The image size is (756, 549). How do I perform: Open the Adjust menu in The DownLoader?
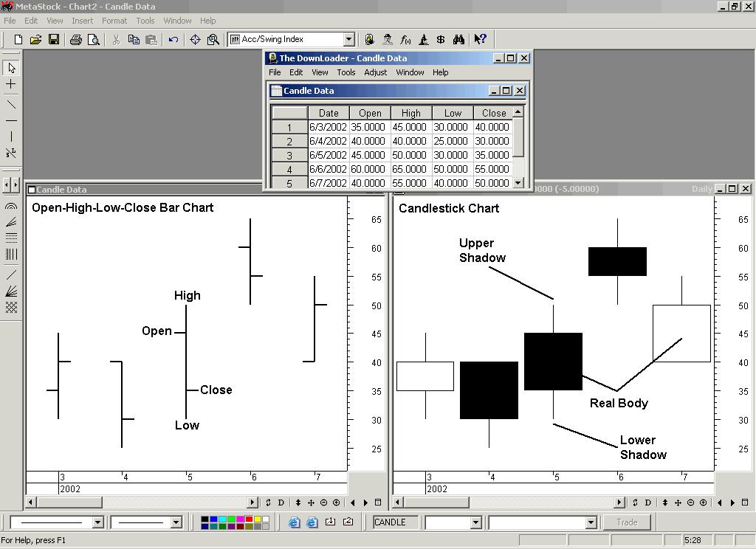[x=375, y=72]
